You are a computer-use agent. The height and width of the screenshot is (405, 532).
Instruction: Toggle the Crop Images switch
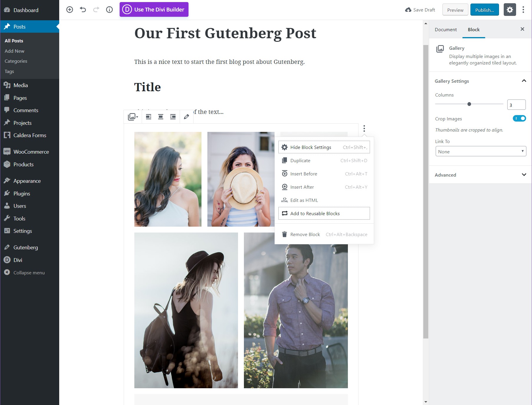(x=519, y=118)
